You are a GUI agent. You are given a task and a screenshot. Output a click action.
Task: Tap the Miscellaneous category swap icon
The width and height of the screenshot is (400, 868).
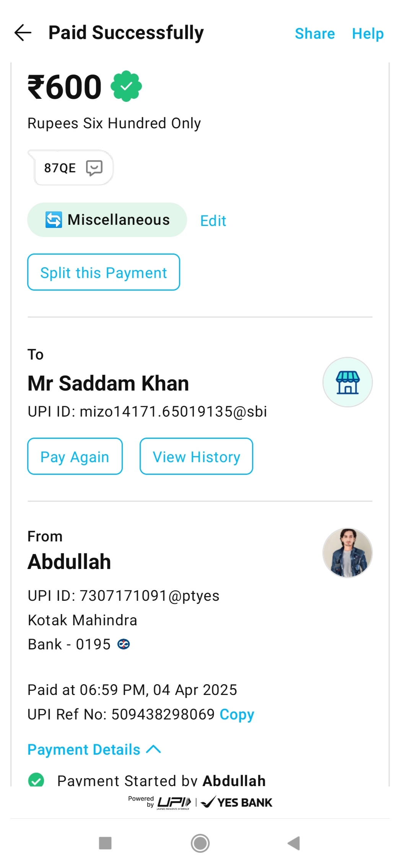[x=54, y=220]
